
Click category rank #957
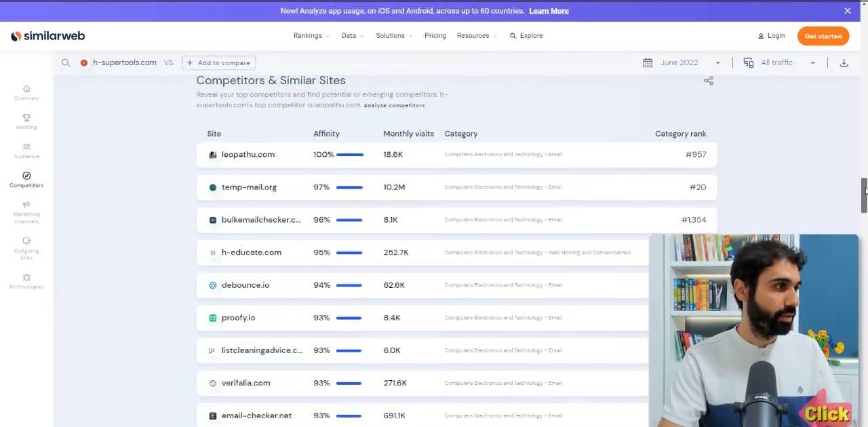(696, 155)
